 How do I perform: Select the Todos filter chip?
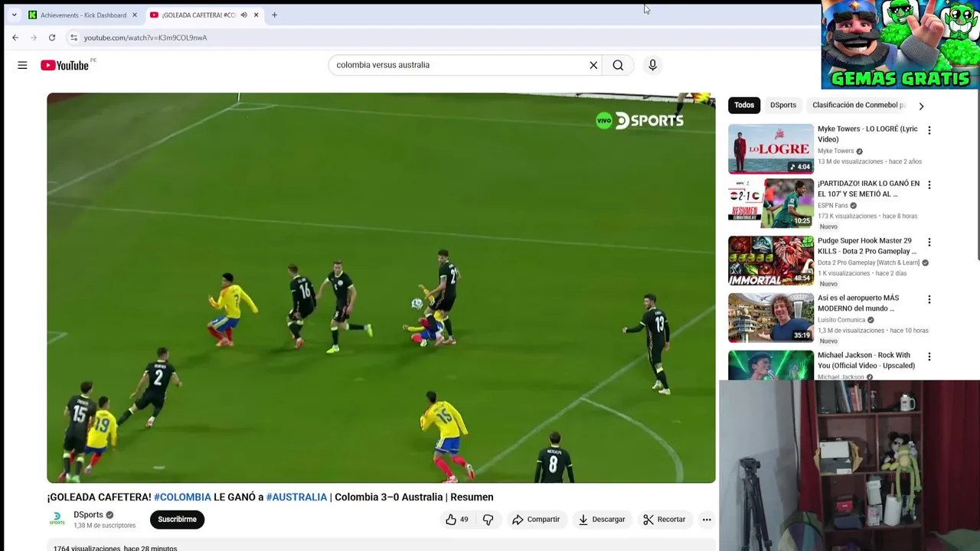pos(744,105)
